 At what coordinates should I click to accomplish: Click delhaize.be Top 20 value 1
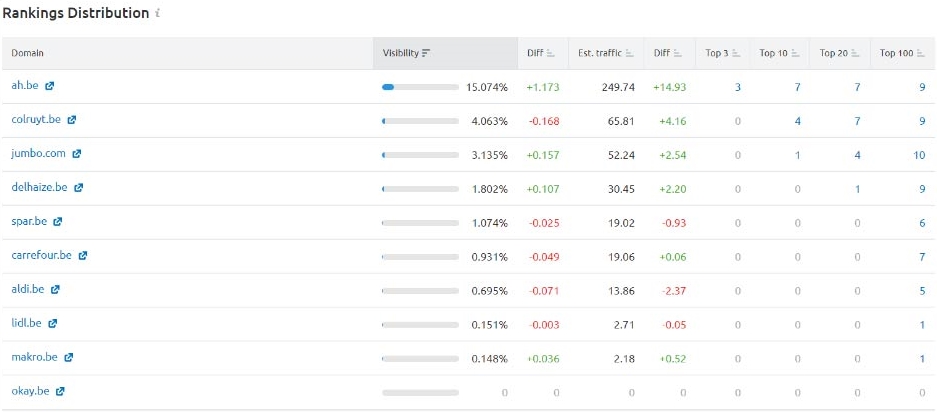coord(857,189)
